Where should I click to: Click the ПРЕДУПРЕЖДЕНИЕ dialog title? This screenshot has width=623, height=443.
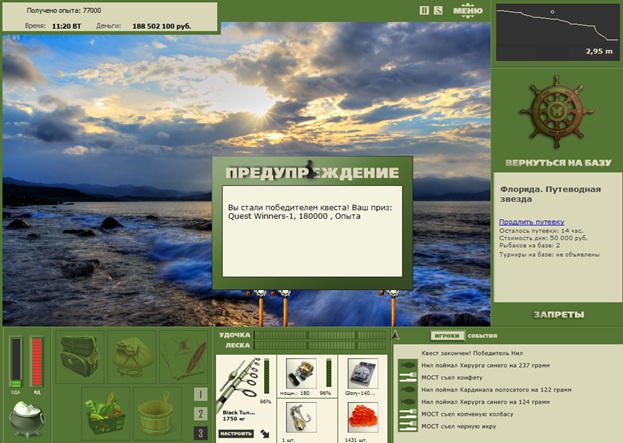(x=312, y=173)
